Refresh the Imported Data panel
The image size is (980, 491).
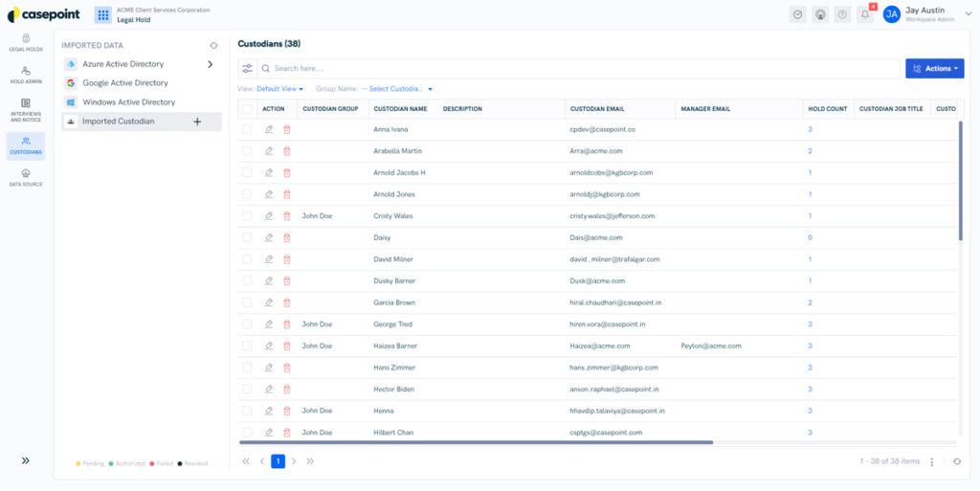pos(213,46)
